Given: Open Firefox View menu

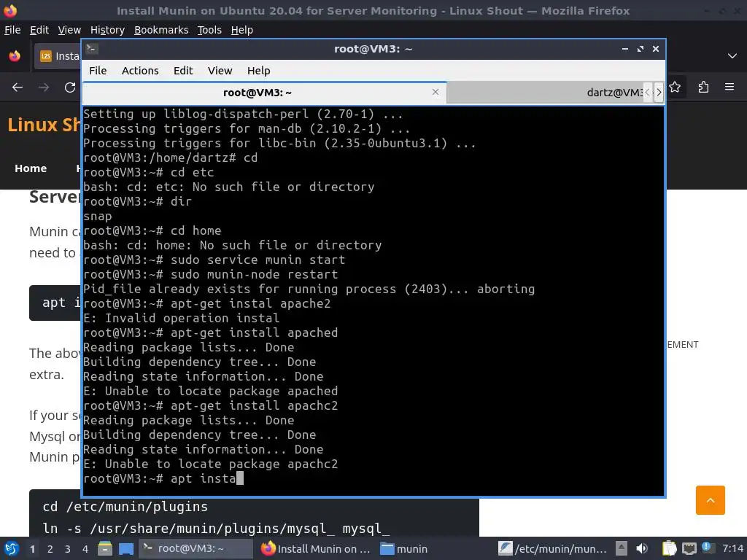Looking at the screenshot, I should 69,30.
